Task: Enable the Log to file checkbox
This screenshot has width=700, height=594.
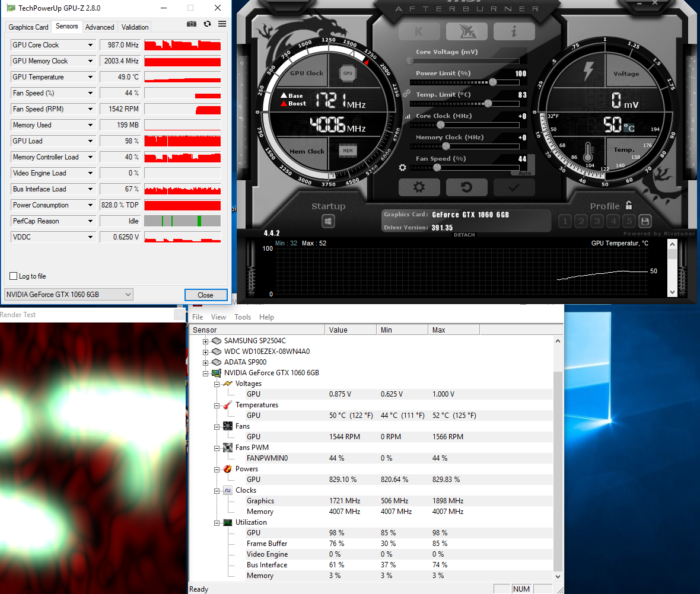Action: click(x=14, y=276)
